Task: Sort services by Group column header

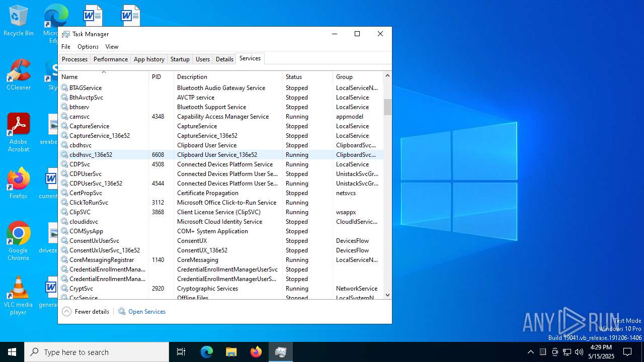Action: [x=358, y=76]
